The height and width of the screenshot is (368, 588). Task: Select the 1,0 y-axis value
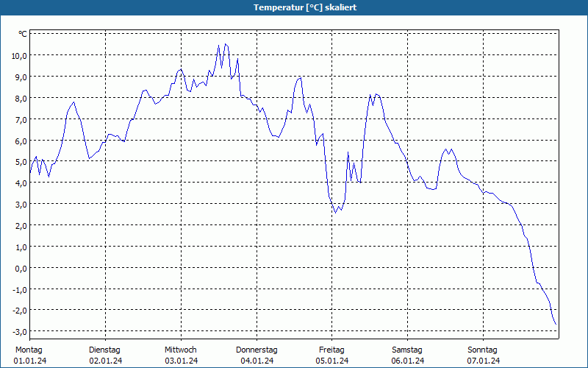tap(21, 247)
